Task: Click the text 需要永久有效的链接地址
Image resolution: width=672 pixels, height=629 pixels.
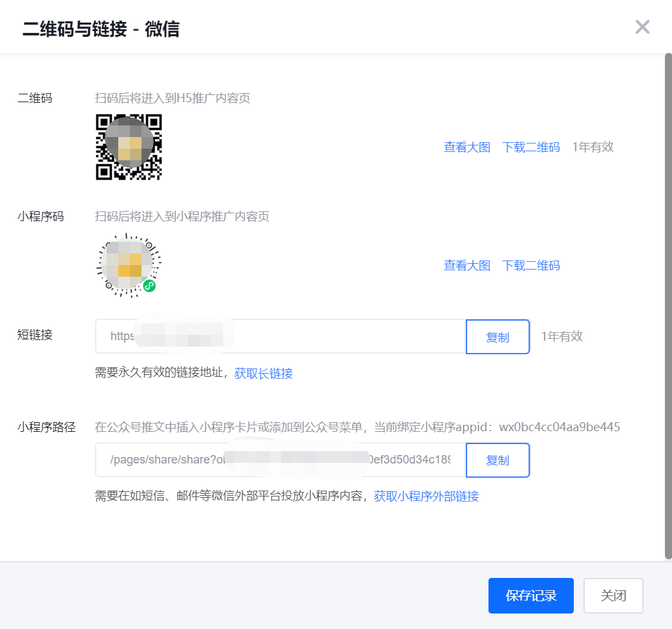Action: click(x=159, y=372)
